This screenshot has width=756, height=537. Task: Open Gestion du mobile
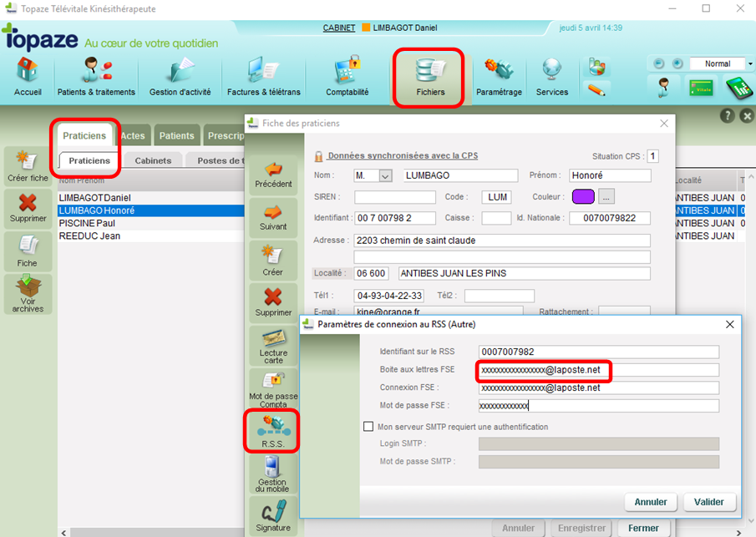(x=272, y=474)
